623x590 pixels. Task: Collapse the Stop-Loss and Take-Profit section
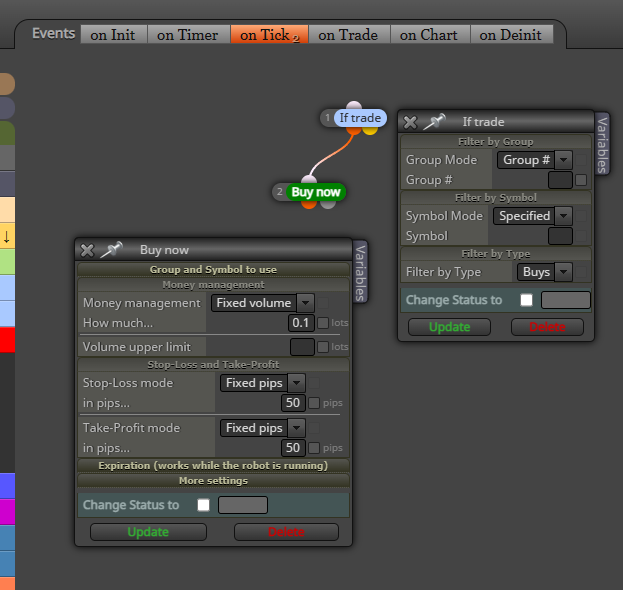[x=213, y=365]
